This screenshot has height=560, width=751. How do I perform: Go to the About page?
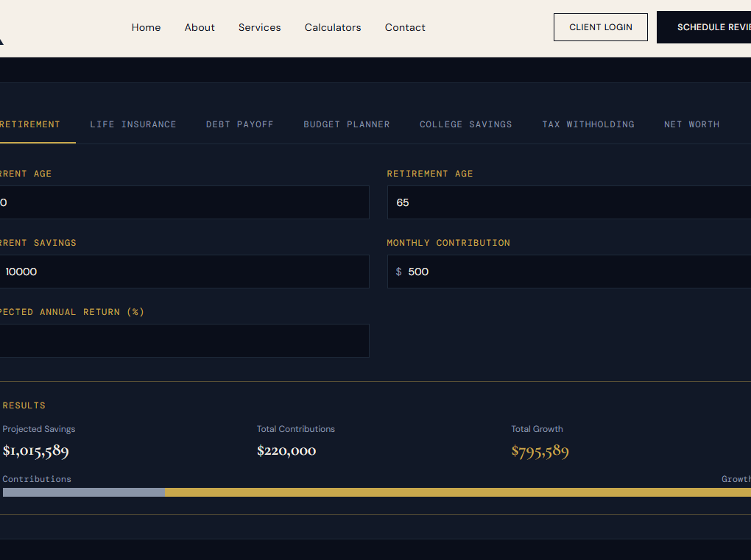click(200, 27)
